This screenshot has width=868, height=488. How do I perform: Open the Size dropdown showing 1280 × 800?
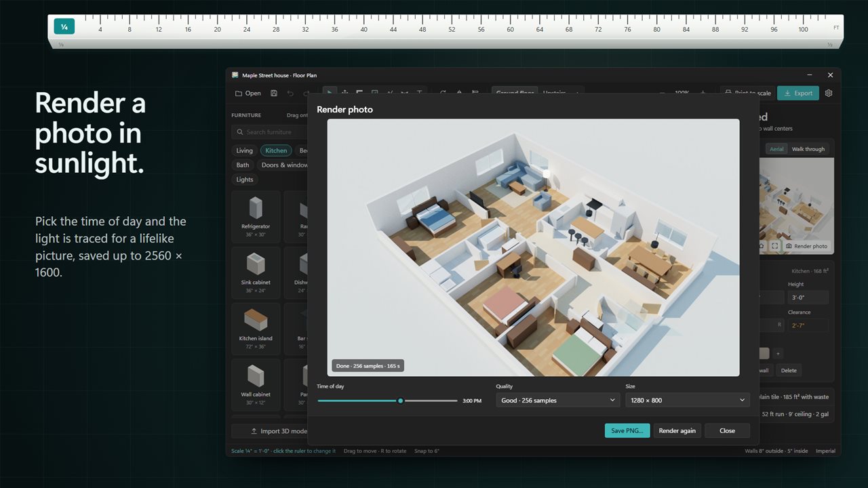[687, 401]
